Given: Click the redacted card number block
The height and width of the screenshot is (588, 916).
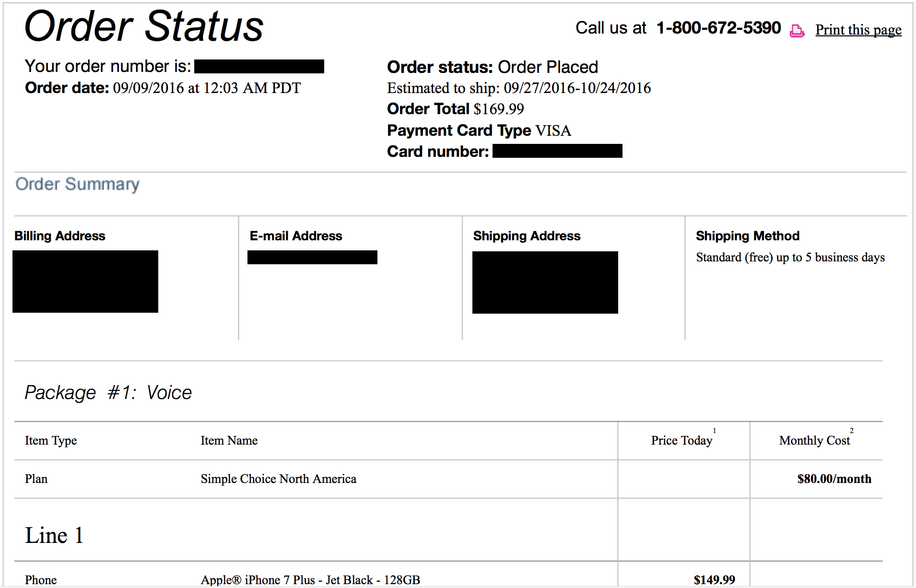Looking at the screenshot, I should click(x=557, y=151).
